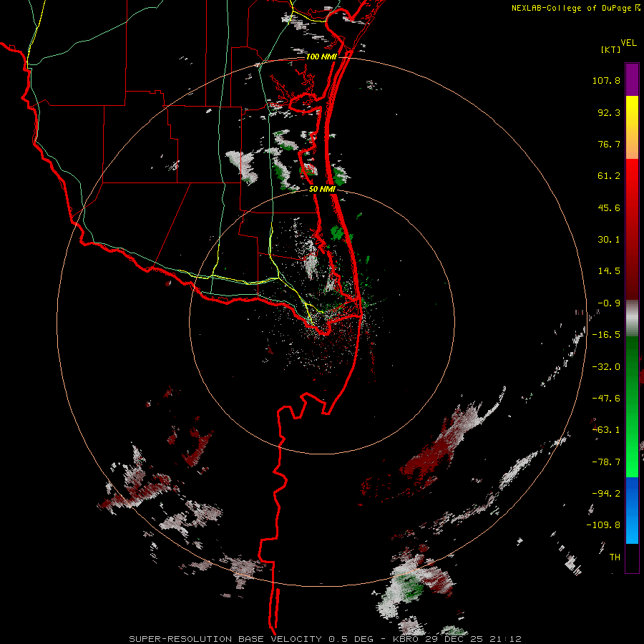This screenshot has width=644, height=644.
Task: Click the -63.1 scale value
Action: pyautogui.click(x=606, y=430)
